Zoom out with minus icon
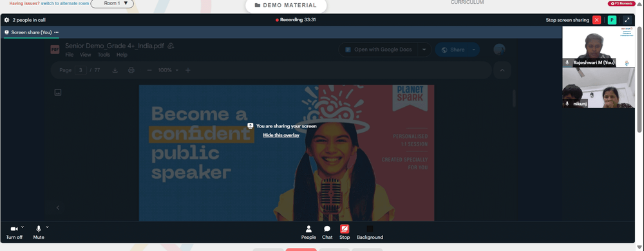This screenshot has height=251, width=644. (149, 70)
